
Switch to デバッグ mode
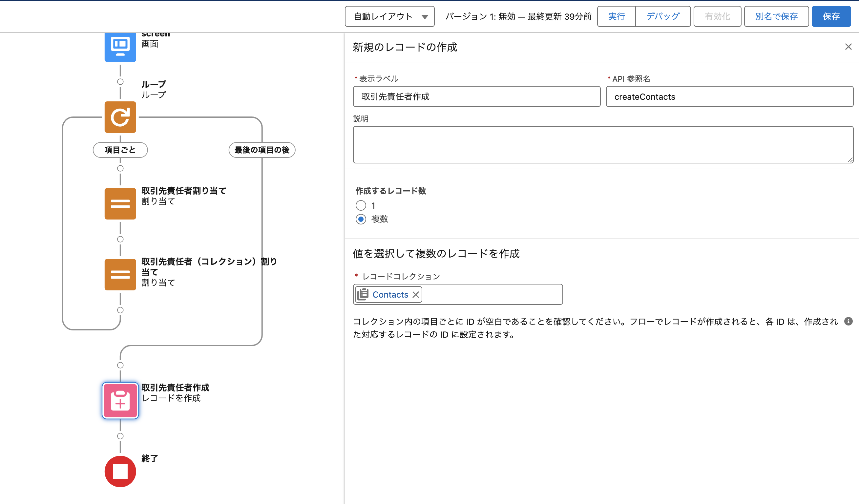point(663,16)
